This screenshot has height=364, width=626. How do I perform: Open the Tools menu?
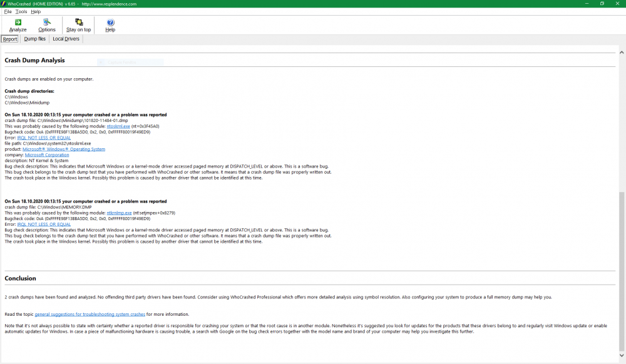pyautogui.click(x=21, y=11)
